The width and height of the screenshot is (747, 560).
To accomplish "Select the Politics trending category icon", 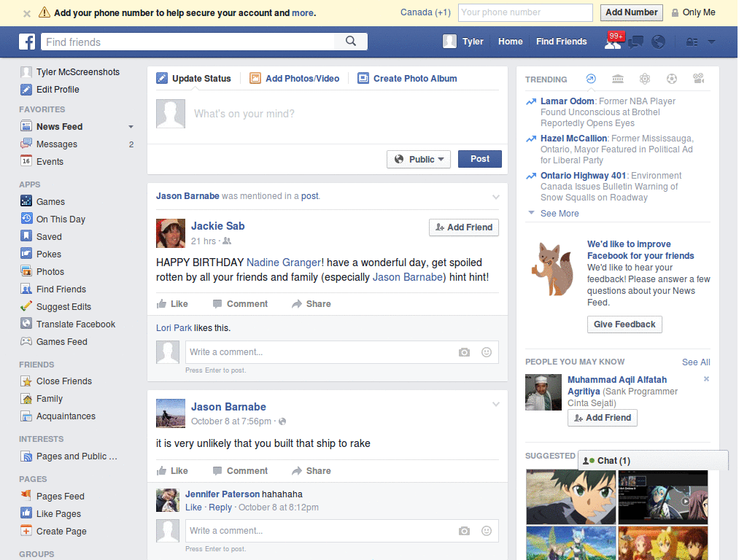I will pos(618,79).
